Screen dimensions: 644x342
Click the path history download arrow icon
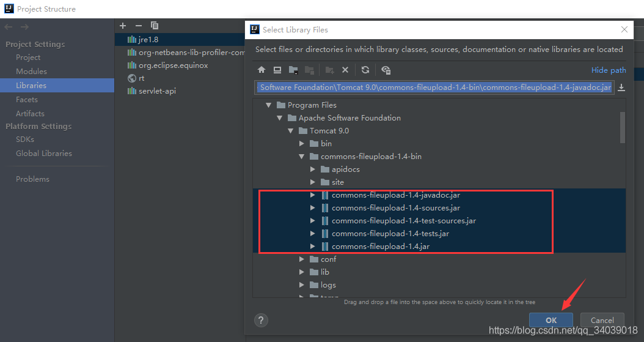click(x=621, y=87)
